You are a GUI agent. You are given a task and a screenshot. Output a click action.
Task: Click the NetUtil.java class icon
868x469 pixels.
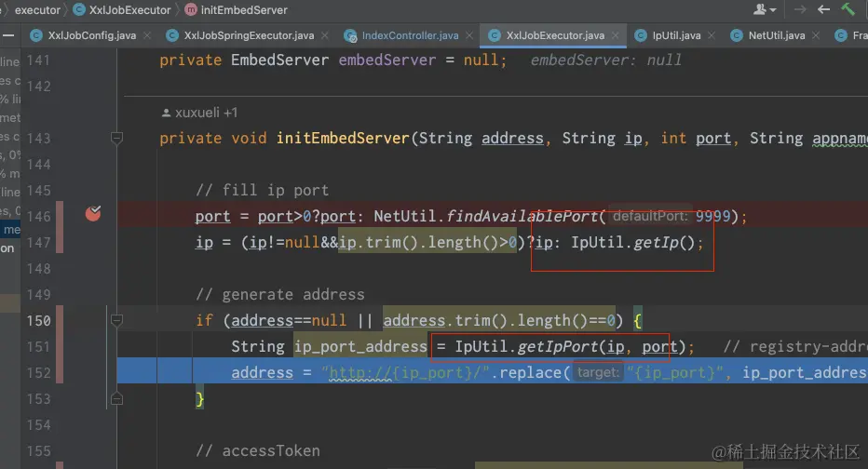point(737,35)
